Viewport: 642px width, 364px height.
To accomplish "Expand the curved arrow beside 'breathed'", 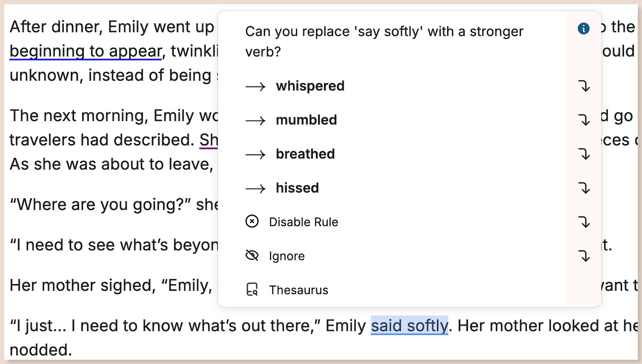I will 584,154.
